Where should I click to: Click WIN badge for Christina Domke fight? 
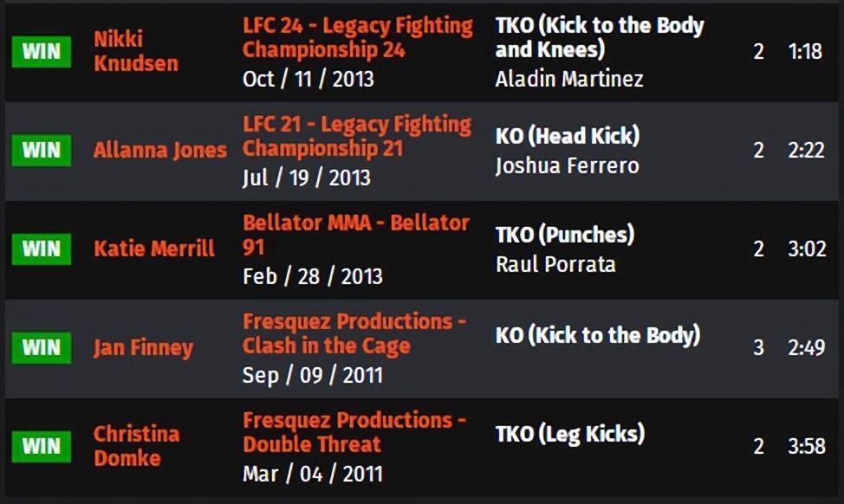(42, 447)
